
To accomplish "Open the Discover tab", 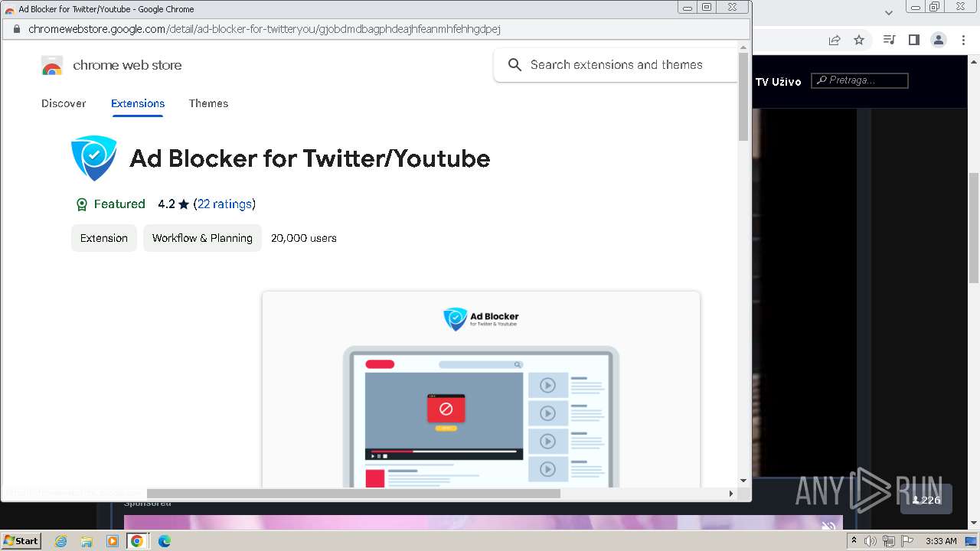I will [64, 103].
